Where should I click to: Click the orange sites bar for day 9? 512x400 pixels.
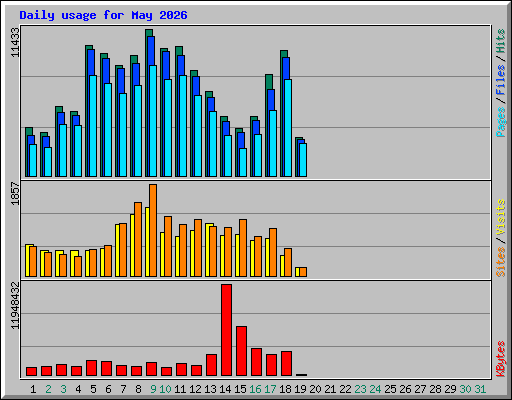[153, 230]
